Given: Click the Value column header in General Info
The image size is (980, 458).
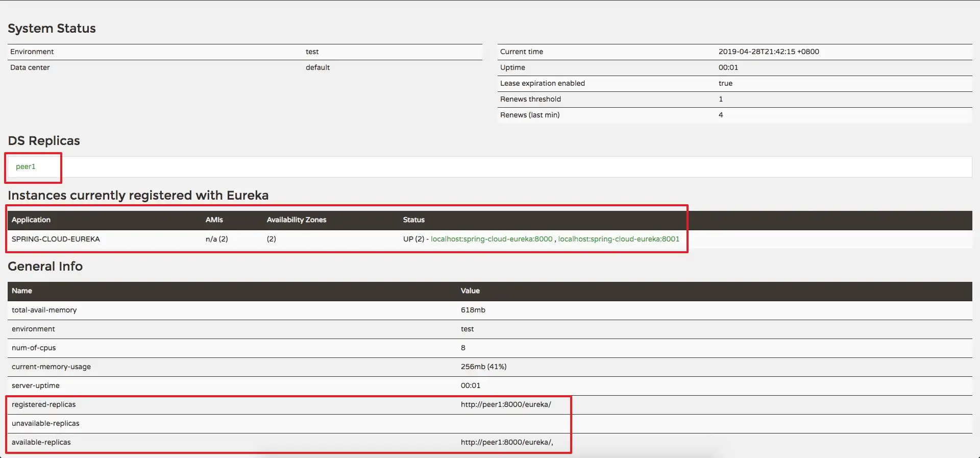Looking at the screenshot, I should click(x=470, y=291).
